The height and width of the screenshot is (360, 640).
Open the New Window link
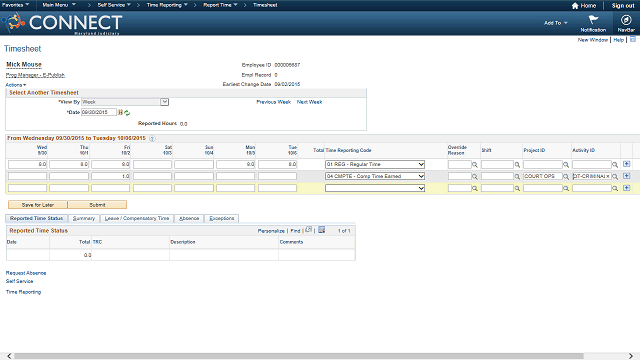tap(593, 40)
